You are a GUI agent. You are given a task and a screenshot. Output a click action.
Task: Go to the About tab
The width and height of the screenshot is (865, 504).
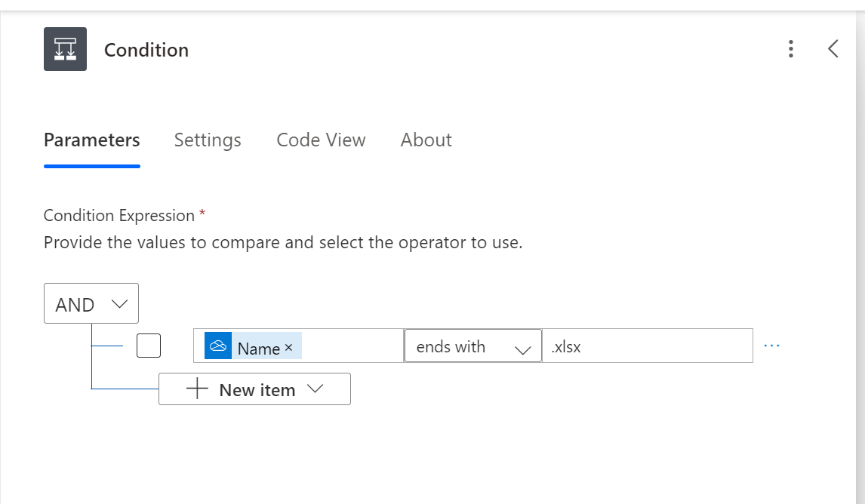pos(426,140)
